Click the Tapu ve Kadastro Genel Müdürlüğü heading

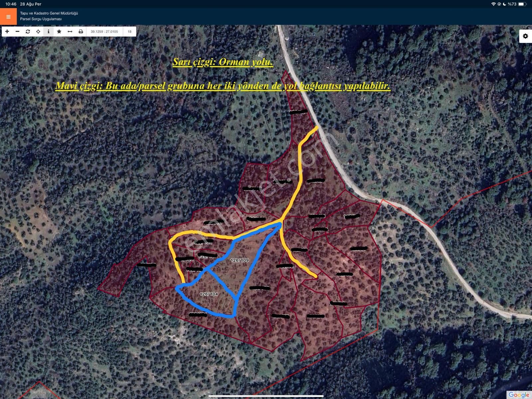coord(49,13)
